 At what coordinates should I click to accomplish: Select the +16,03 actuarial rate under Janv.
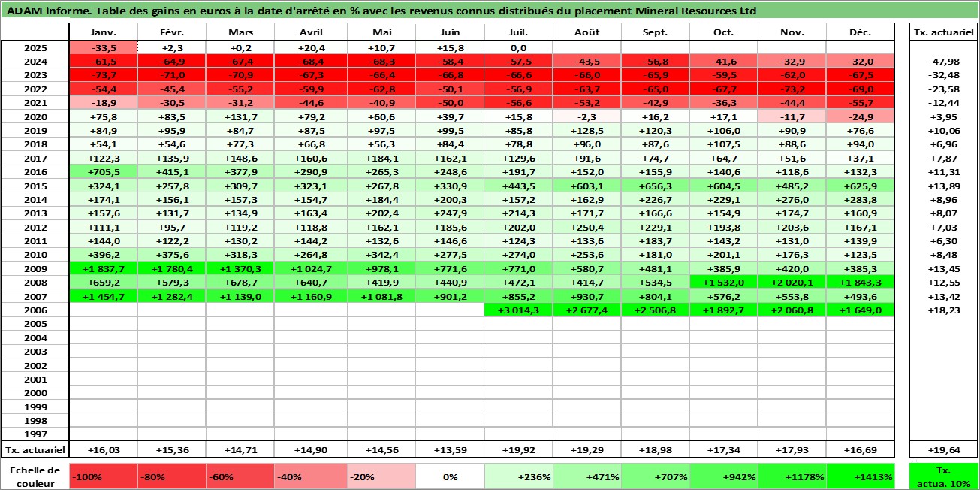coord(103,449)
